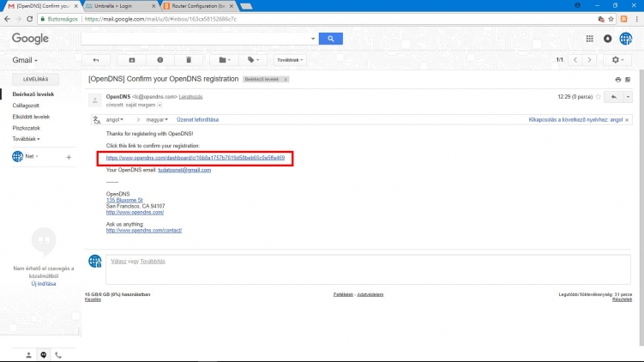Viewport: 644px width, 362px height.
Task: Open search options arrow in search box
Action: coord(313,39)
